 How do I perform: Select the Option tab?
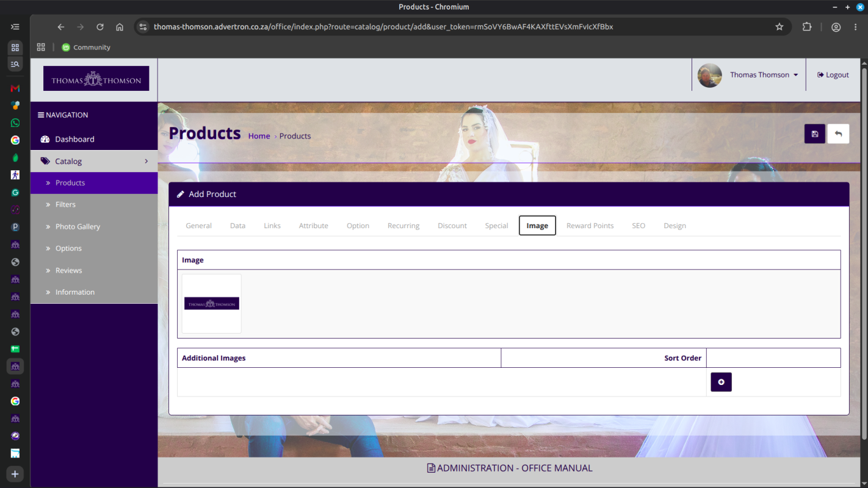[x=358, y=226]
